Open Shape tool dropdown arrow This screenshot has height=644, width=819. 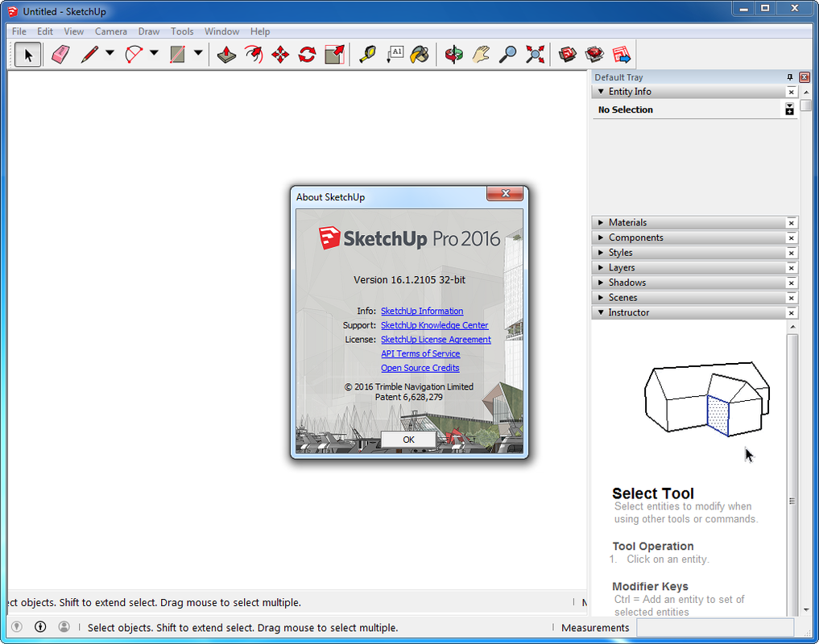(x=198, y=52)
